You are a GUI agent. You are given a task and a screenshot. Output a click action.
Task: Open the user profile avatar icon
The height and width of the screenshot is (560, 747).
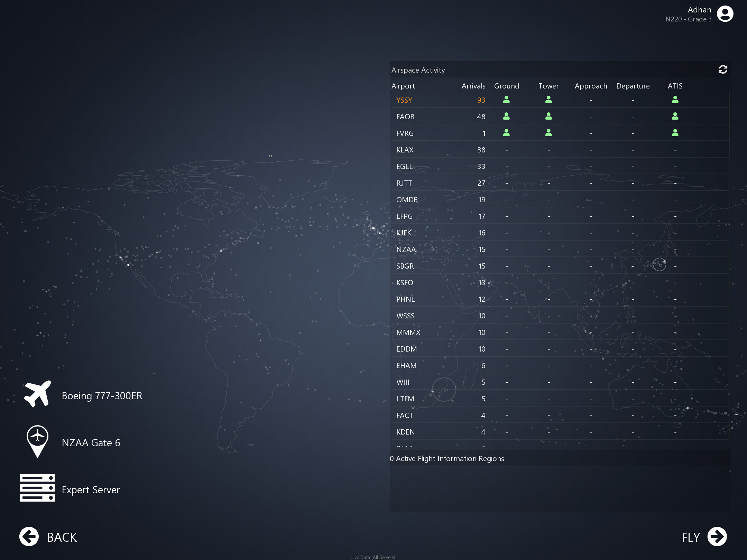click(725, 14)
